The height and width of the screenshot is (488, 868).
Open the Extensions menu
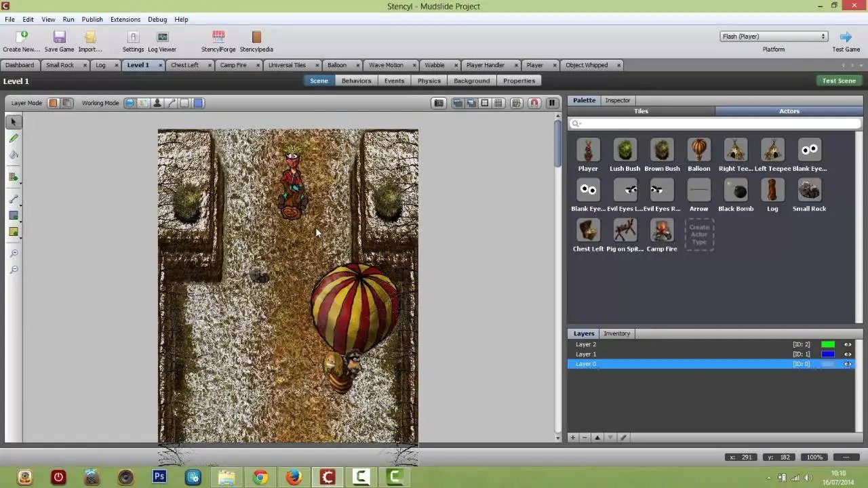pyautogui.click(x=125, y=20)
